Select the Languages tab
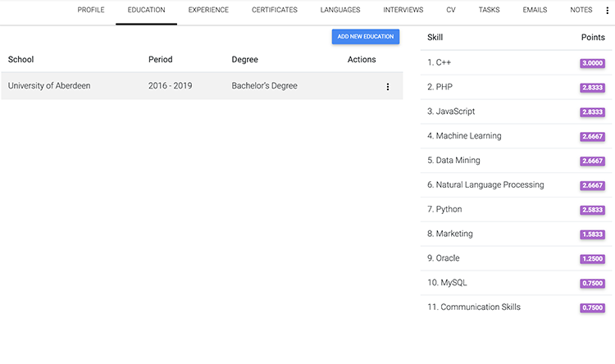This screenshot has height=364, width=615. tap(340, 11)
